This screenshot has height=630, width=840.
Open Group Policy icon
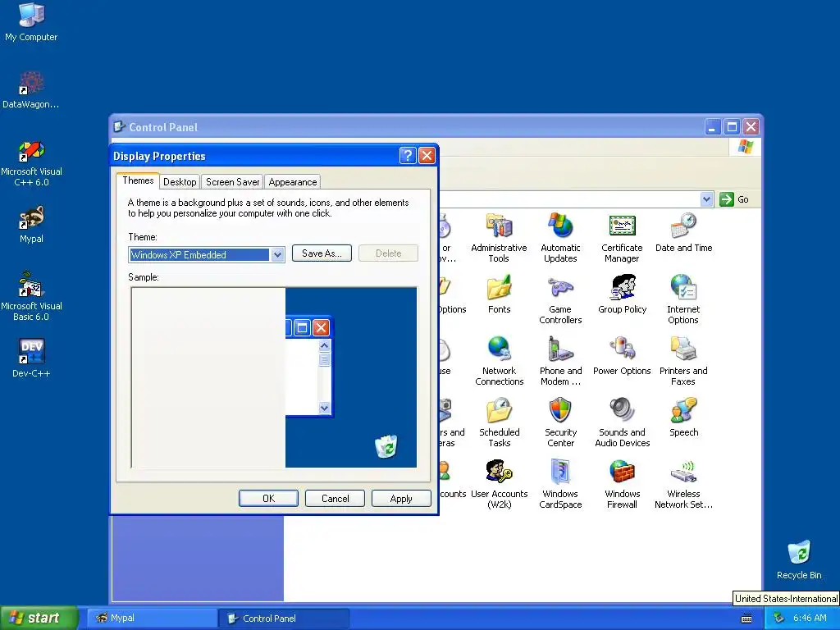622,294
